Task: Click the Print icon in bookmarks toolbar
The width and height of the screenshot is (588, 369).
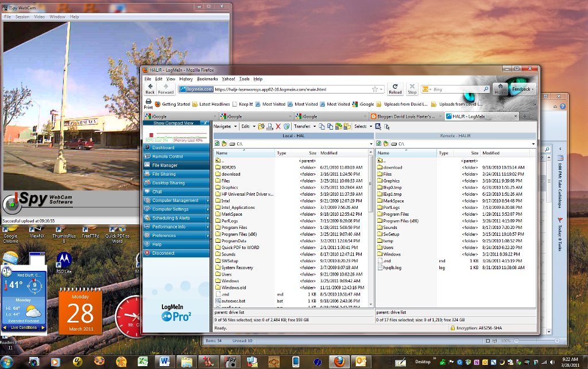Action: coord(148,104)
